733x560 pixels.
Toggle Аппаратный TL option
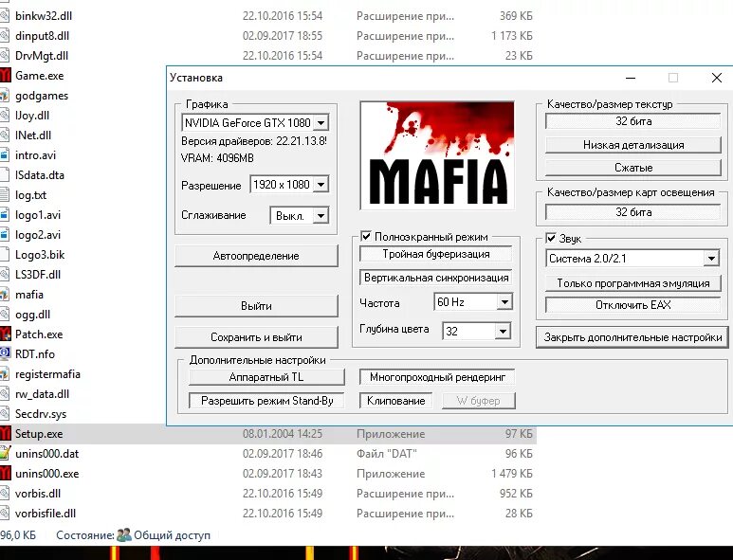266,377
